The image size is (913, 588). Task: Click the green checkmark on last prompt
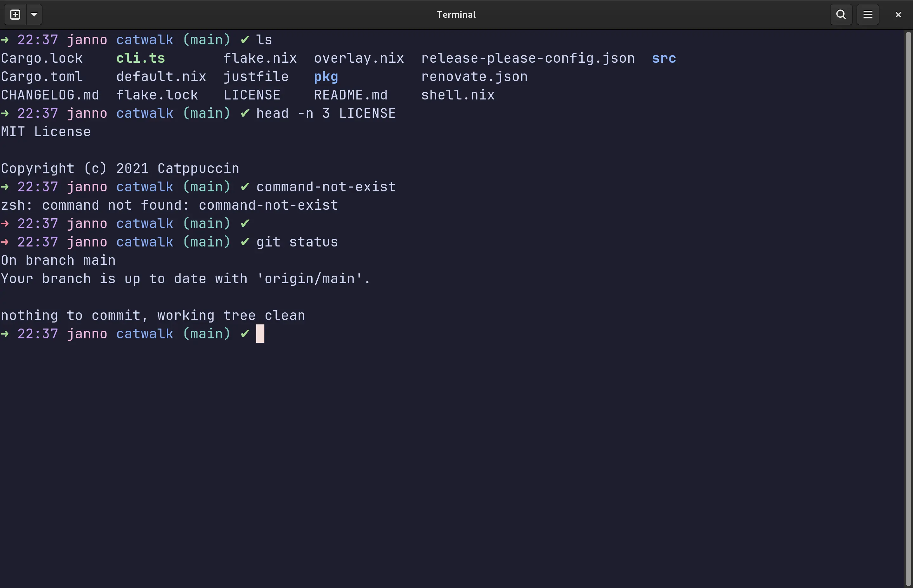[x=245, y=334]
